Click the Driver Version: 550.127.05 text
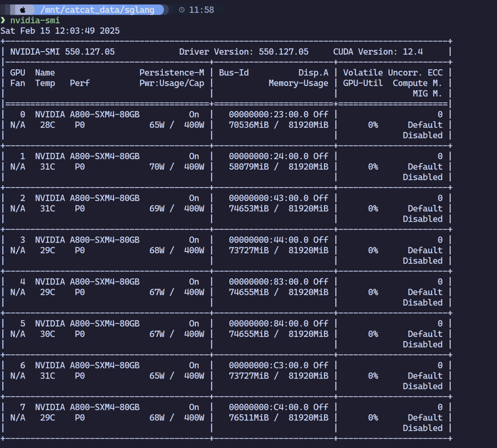497x448 pixels. (244, 52)
